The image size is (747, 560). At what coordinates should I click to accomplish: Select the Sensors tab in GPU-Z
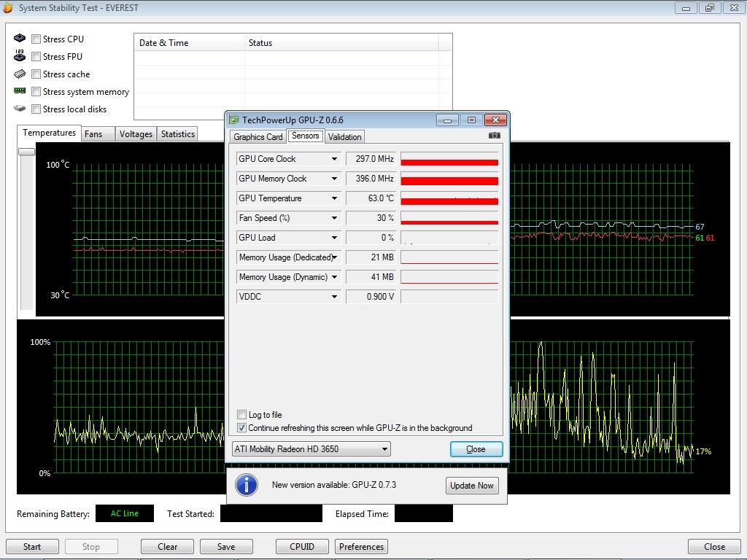pos(306,136)
